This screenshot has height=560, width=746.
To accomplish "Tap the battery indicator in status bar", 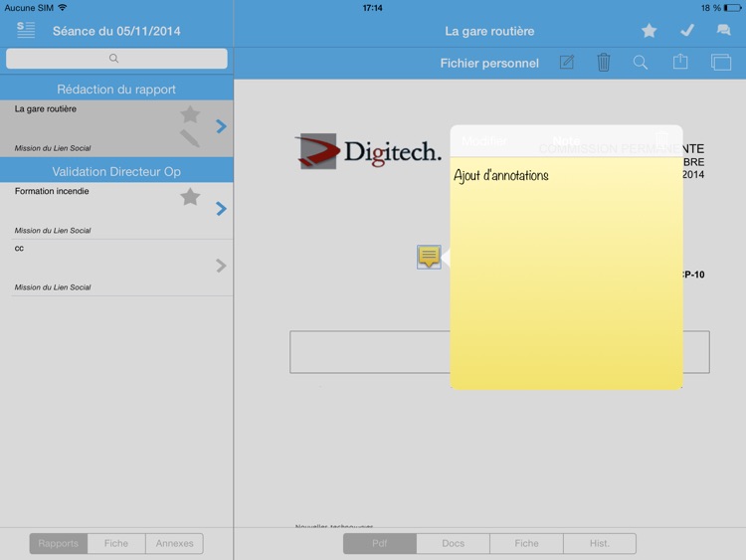I will [732, 8].
